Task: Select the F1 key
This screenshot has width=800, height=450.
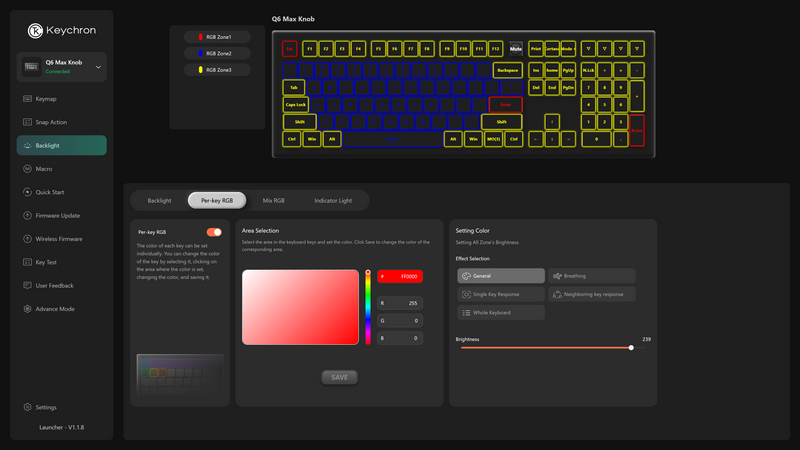Action: point(310,49)
